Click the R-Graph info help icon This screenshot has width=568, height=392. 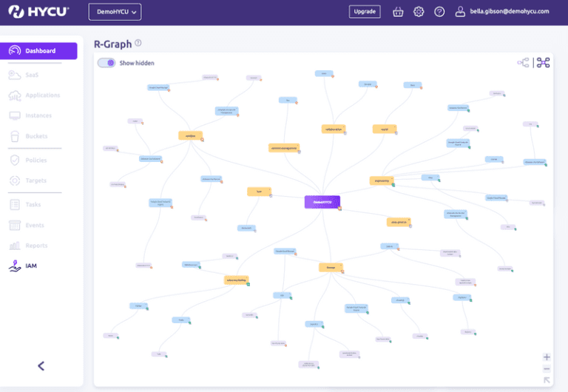138,44
